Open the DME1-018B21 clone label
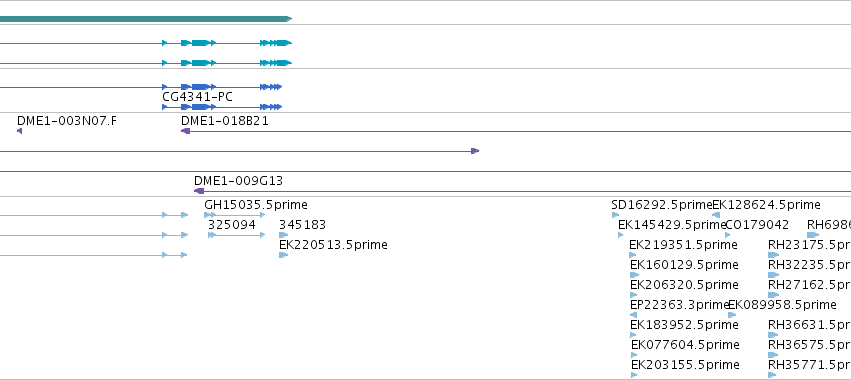 (225, 121)
